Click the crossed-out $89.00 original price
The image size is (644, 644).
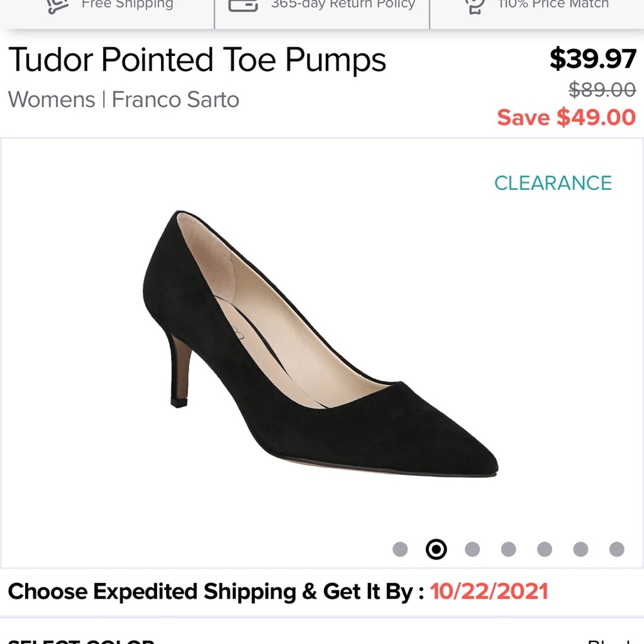pyautogui.click(x=603, y=90)
